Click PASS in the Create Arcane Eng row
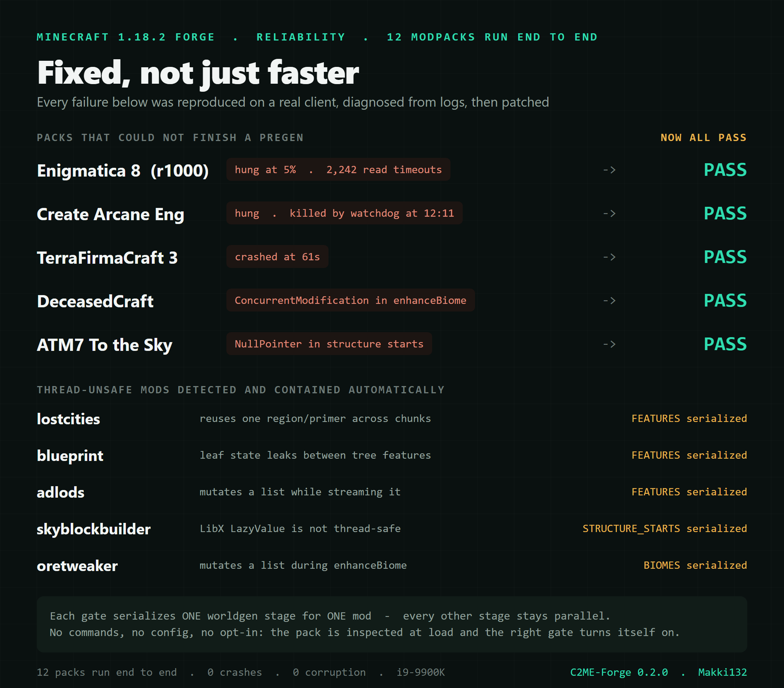Image resolution: width=784 pixels, height=688 pixels. tap(725, 214)
